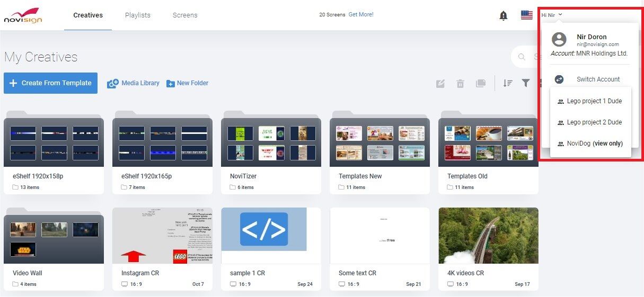The height and width of the screenshot is (297, 644).
Task: Click Create From Template button
Action: coord(50,83)
